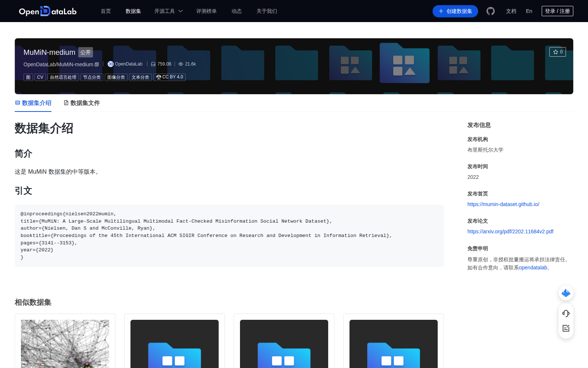The image size is (588, 368).
Task: Switch to the 数据集文件 tab
Action: point(82,103)
